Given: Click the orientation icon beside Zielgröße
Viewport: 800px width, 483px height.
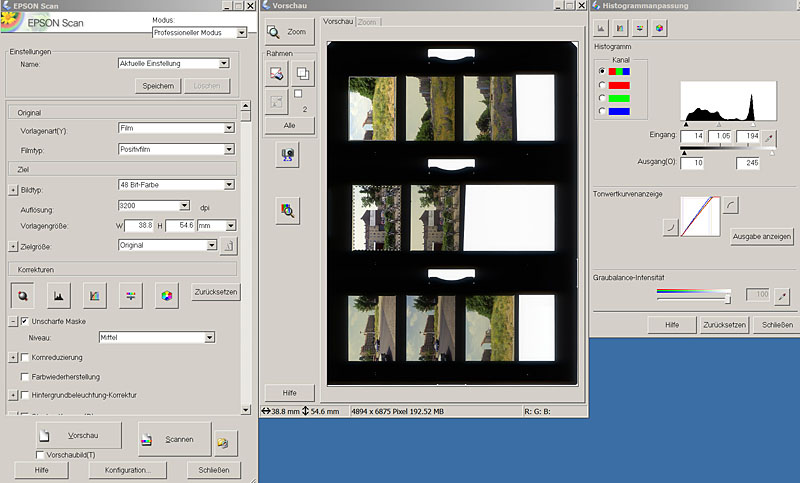Looking at the screenshot, I should pyautogui.click(x=229, y=247).
